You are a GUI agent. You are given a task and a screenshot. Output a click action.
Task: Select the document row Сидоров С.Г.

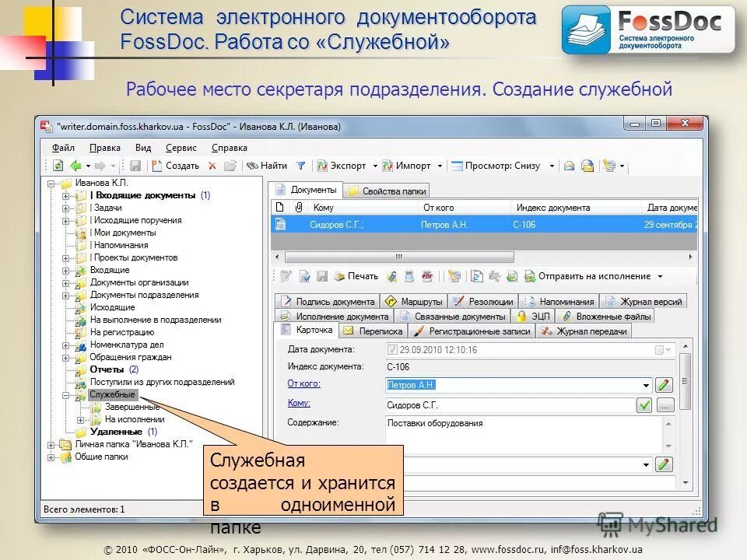point(484,224)
